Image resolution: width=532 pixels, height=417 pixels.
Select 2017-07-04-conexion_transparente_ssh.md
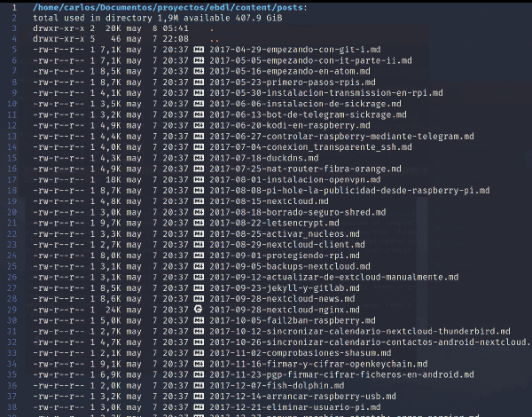[x=310, y=147]
